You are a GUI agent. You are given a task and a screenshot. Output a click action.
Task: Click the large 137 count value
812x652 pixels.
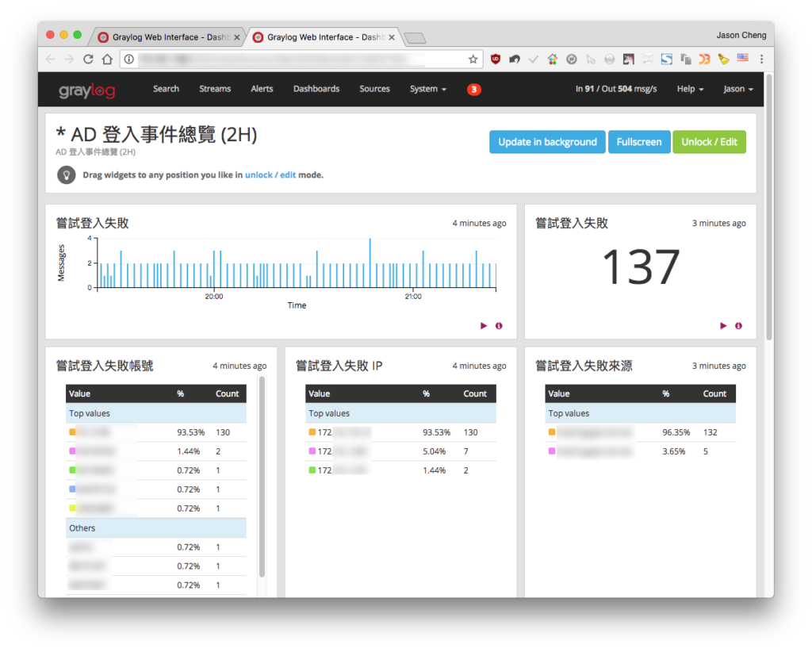(x=641, y=267)
